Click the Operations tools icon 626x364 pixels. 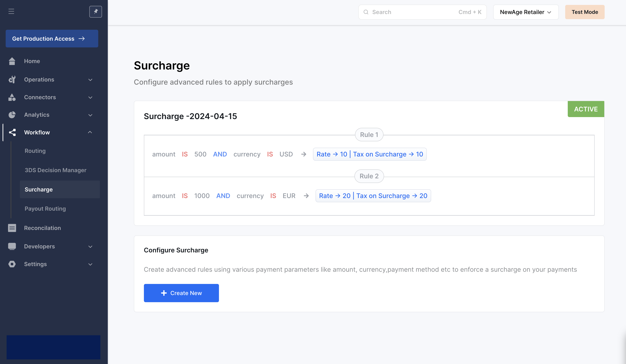point(12,79)
